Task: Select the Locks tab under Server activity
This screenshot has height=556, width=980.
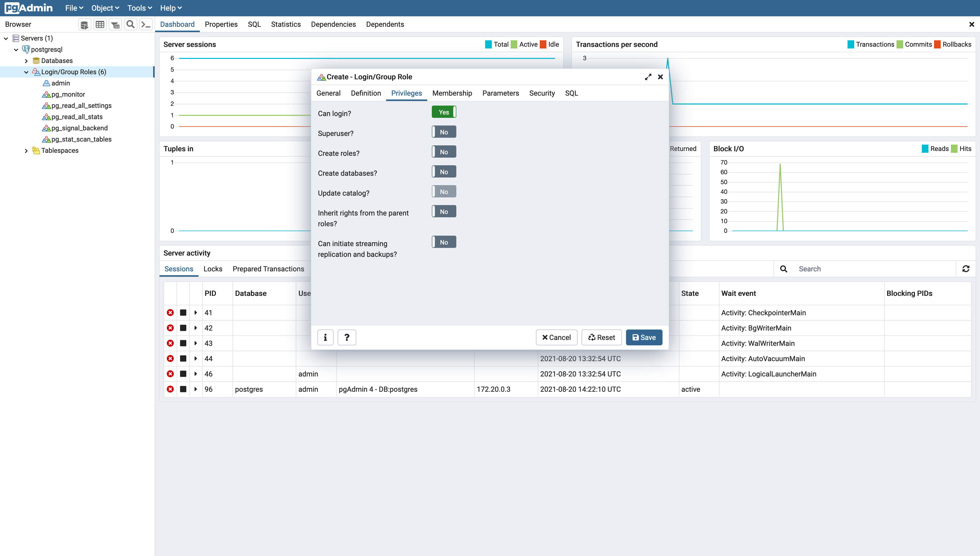Action: 213,269
